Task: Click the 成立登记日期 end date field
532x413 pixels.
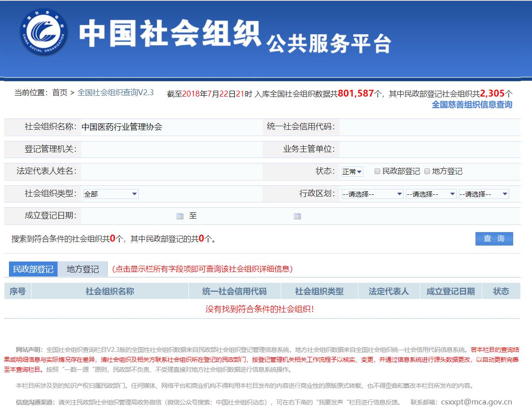Action: (x=246, y=216)
